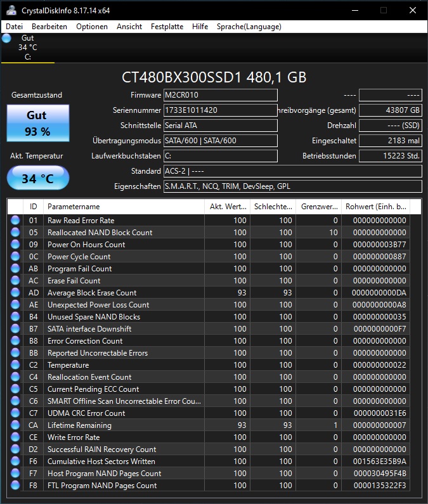
Task: Click the blue status orb for drive C:
Action: pos(6,38)
